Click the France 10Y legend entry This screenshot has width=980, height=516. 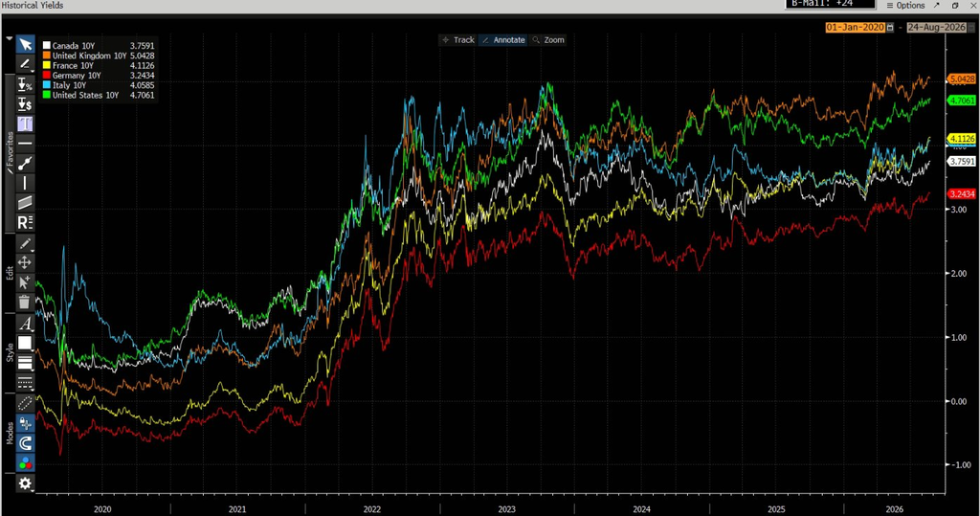(x=99, y=66)
